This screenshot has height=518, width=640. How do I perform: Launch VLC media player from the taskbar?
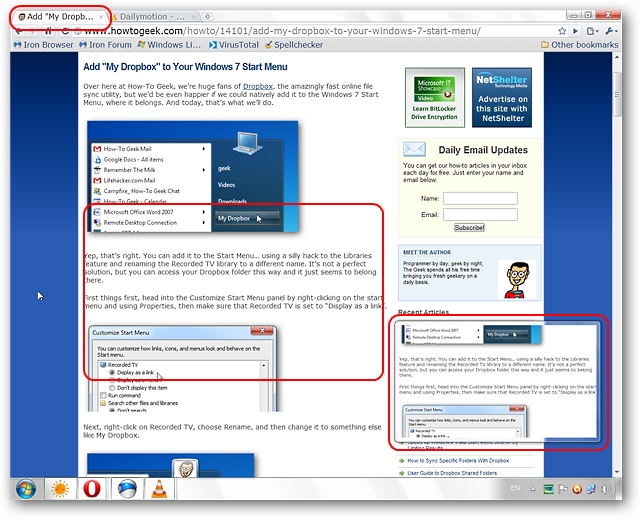click(x=159, y=488)
